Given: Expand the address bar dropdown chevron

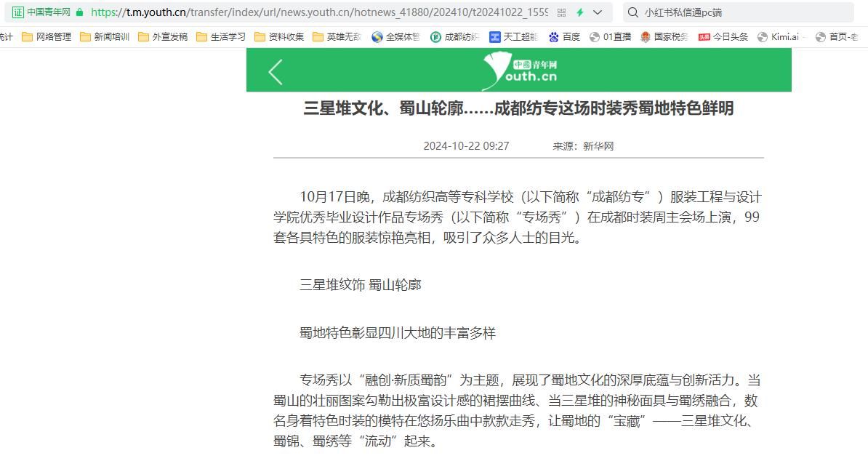Looking at the screenshot, I should [598, 12].
